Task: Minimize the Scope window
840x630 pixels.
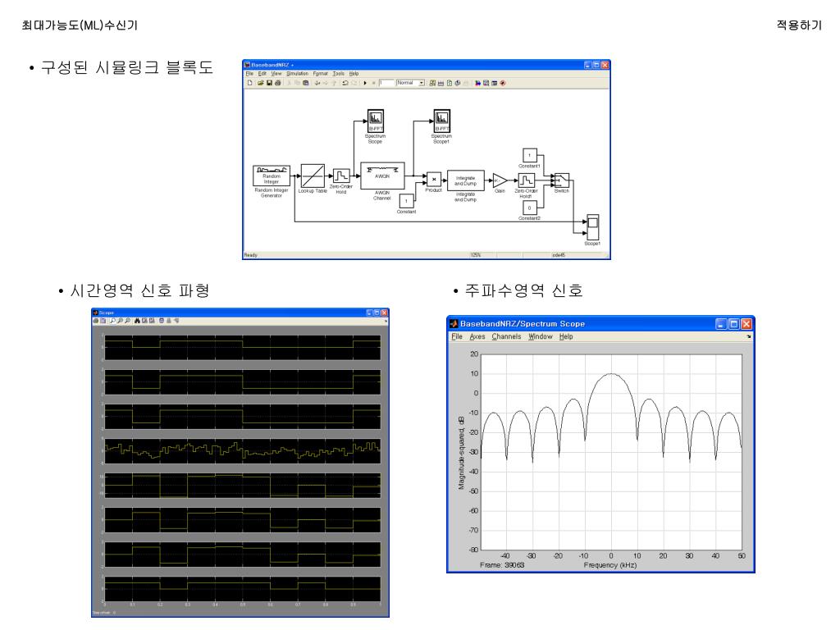Action: click(369, 313)
